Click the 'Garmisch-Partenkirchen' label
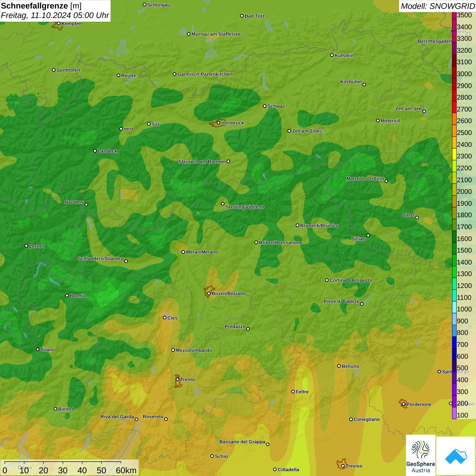Viewport: 476px width, 476px height. (x=205, y=74)
